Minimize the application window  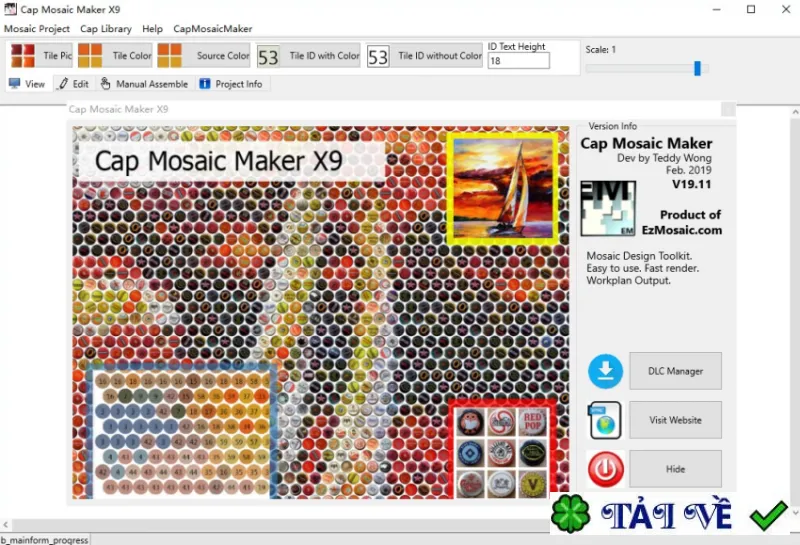click(717, 9)
